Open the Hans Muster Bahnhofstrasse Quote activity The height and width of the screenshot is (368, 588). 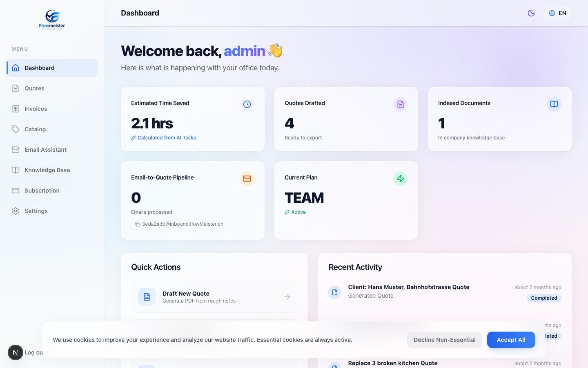click(x=445, y=292)
